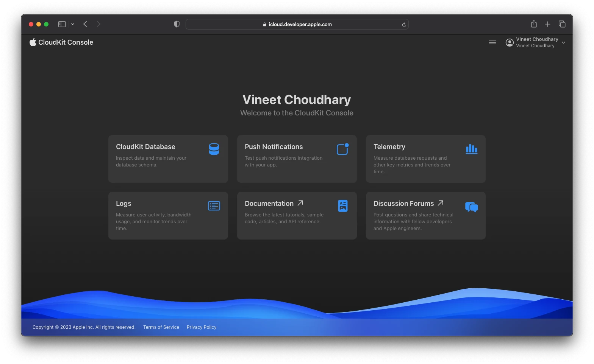
Task: Click the Vineet Choudhary account name
Action: coord(537,39)
